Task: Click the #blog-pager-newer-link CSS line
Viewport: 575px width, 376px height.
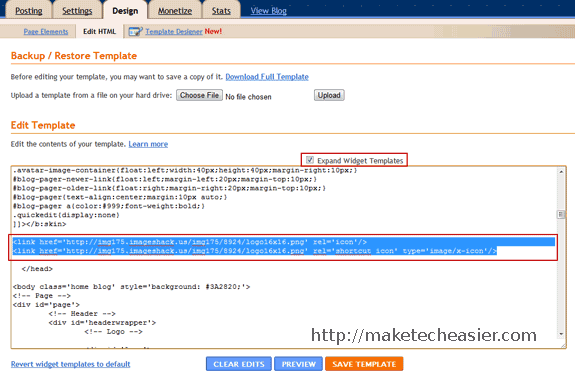Action: pos(165,179)
